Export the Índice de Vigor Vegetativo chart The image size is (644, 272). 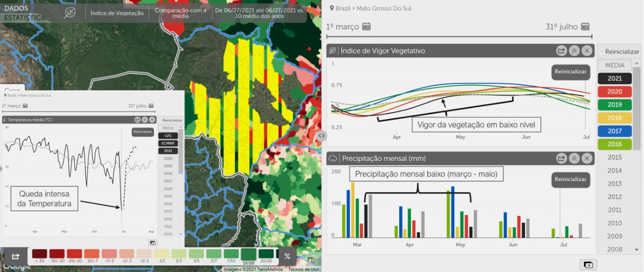click(x=561, y=51)
